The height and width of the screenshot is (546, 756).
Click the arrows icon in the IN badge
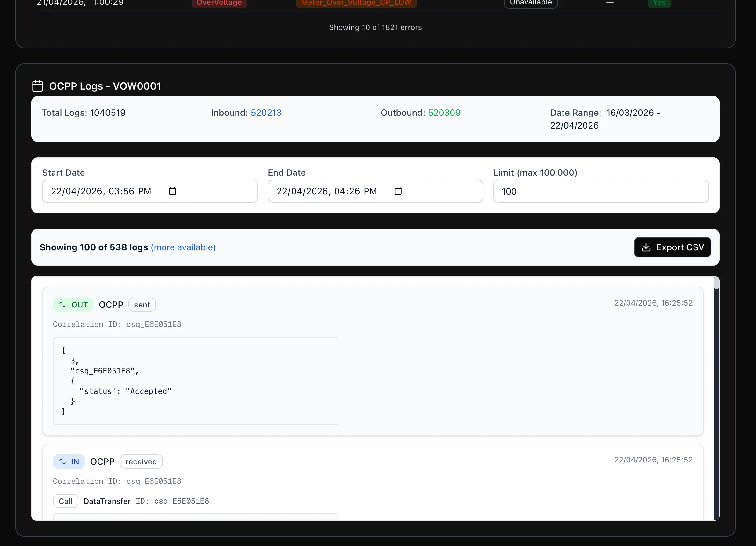pos(62,461)
